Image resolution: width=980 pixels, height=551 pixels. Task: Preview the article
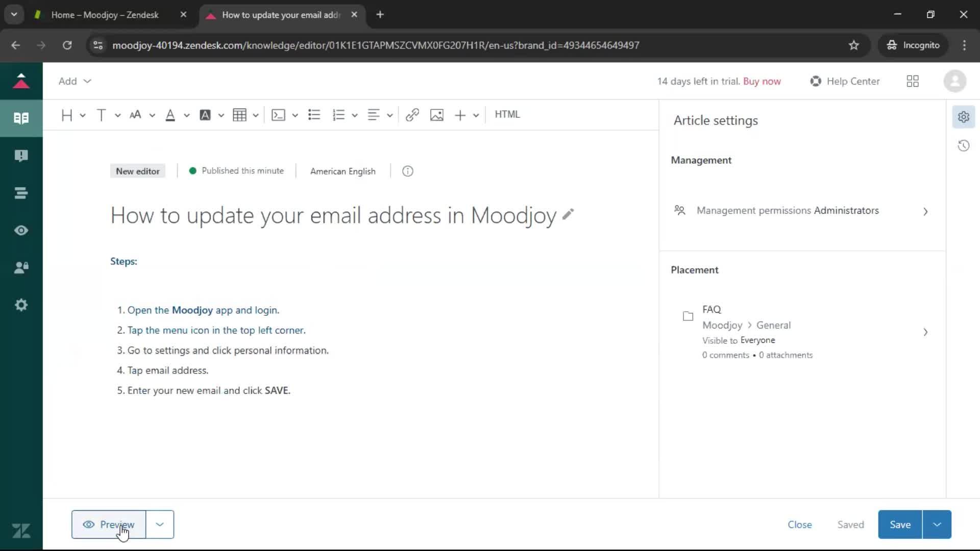click(x=109, y=524)
